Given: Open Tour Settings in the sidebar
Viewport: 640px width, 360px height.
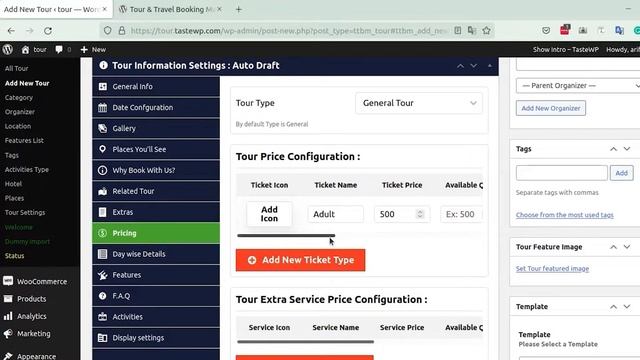Looking at the screenshot, I should pos(25,213).
